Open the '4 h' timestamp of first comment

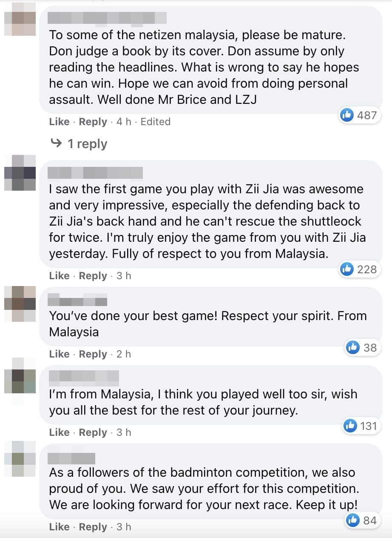point(124,122)
